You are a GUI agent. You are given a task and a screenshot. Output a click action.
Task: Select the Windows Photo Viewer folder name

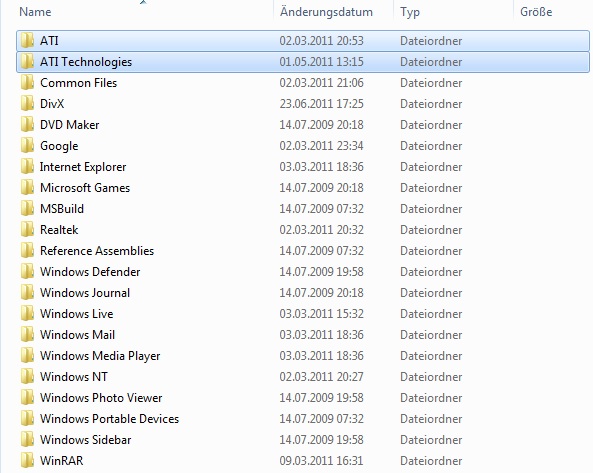(101, 397)
